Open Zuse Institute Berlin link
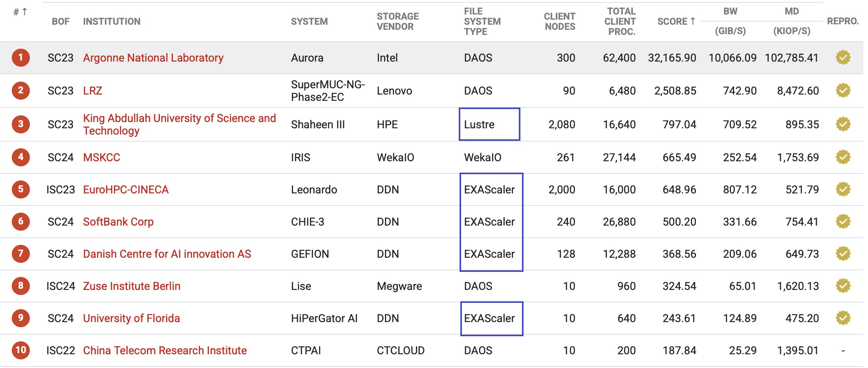The image size is (868, 368). [132, 286]
